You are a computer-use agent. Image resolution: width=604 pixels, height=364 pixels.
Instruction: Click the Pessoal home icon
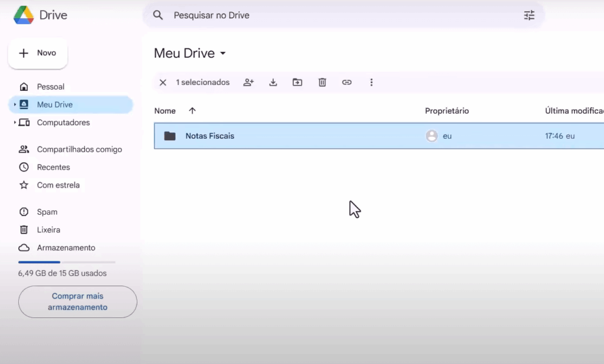click(x=24, y=87)
